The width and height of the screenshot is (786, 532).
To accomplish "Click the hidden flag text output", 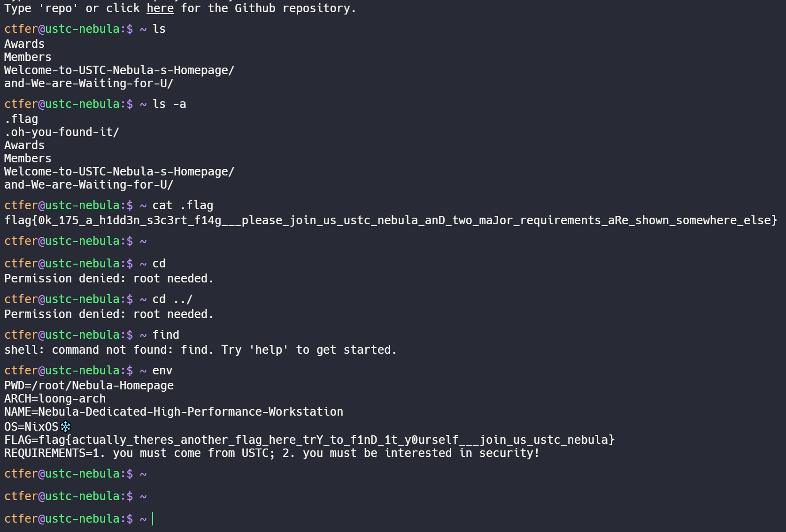I will [391, 220].
